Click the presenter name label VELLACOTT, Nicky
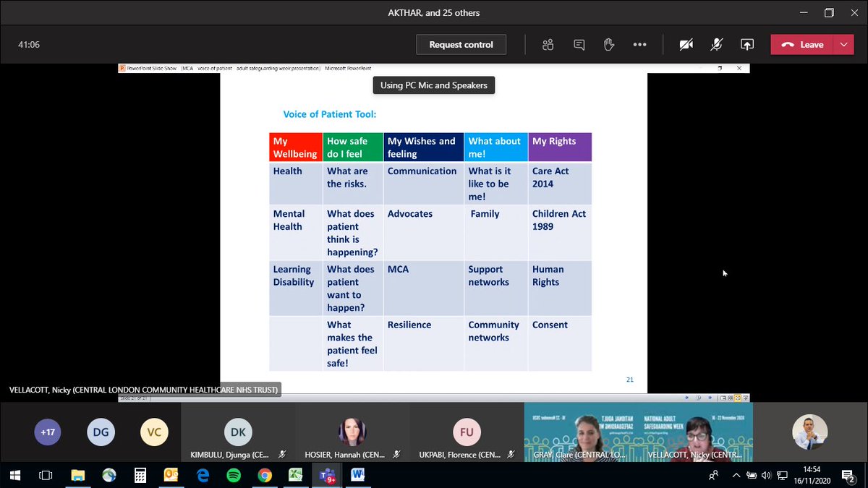 point(143,390)
